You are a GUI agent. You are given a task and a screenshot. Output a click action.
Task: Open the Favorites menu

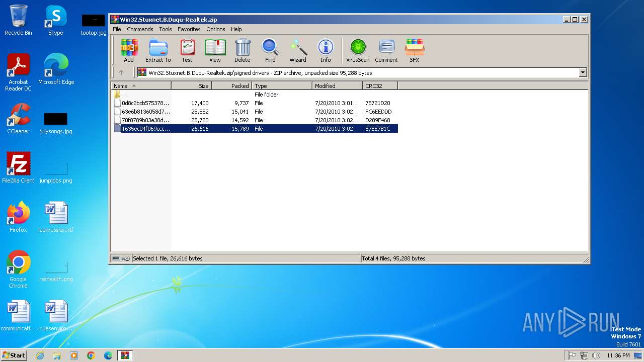[189, 29]
